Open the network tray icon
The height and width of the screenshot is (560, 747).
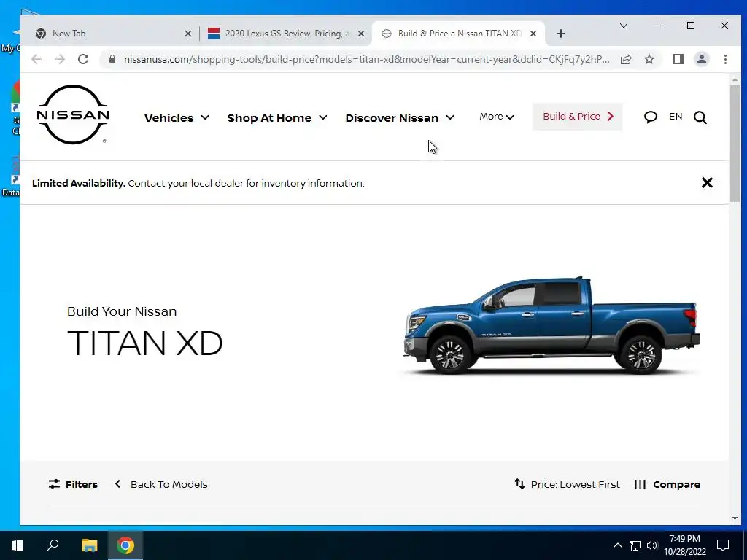coord(635,545)
